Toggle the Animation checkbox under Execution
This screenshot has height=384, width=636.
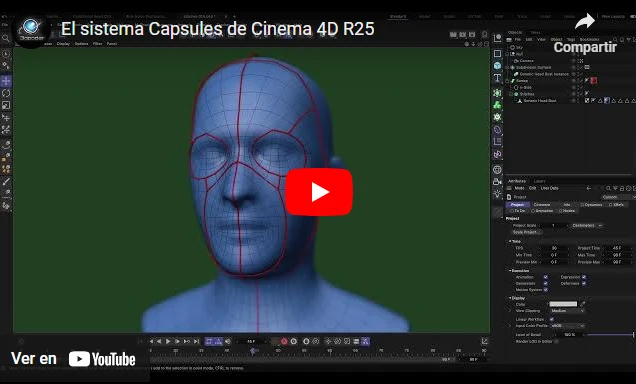tap(546, 277)
